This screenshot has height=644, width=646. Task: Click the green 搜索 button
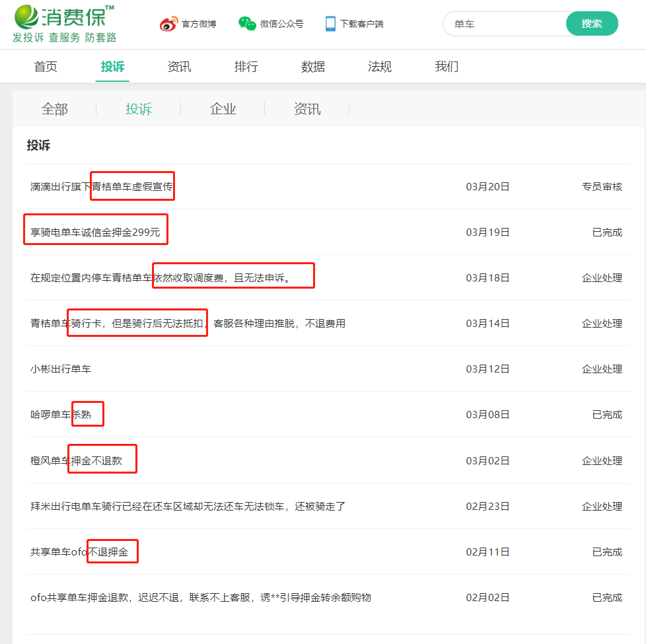tap(592, 24)
